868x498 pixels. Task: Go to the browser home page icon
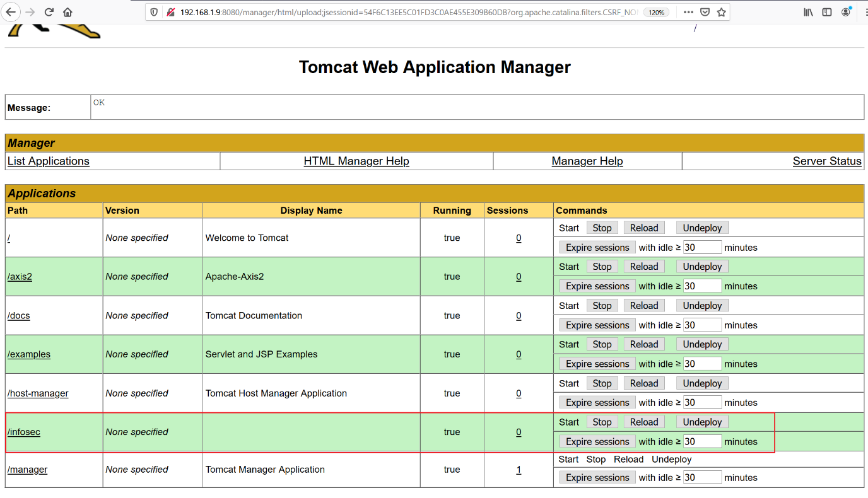click(67, 12)
